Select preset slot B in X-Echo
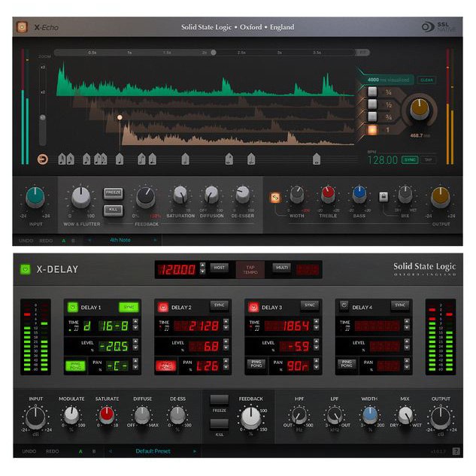Image resolution: width=476 pixels, height=476 pixels. (x=73, y=241)
